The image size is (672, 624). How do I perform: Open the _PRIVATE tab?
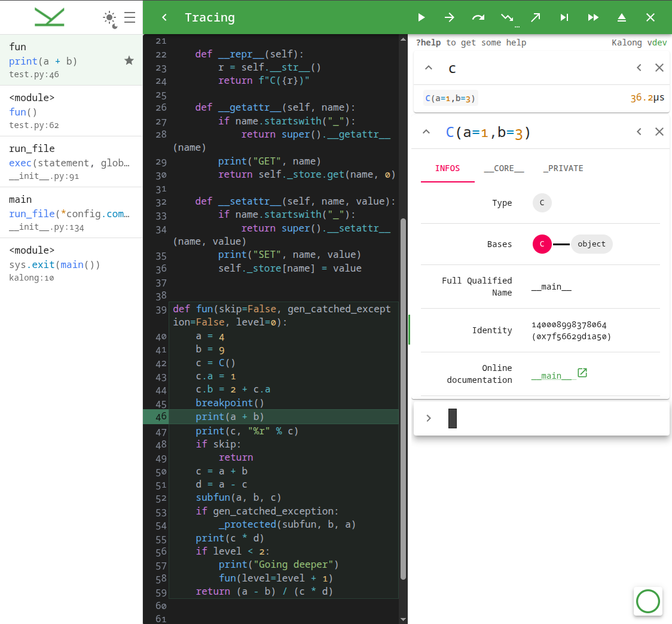point(563,169)
